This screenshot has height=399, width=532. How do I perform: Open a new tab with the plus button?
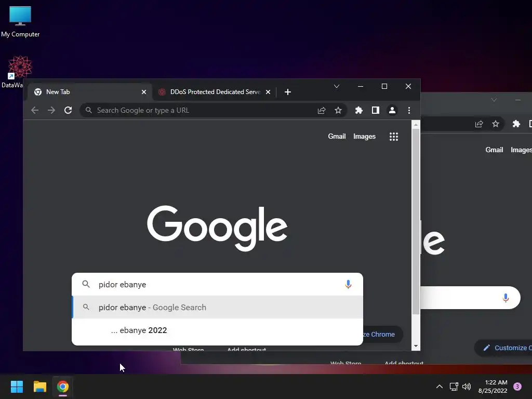(288, 92)
